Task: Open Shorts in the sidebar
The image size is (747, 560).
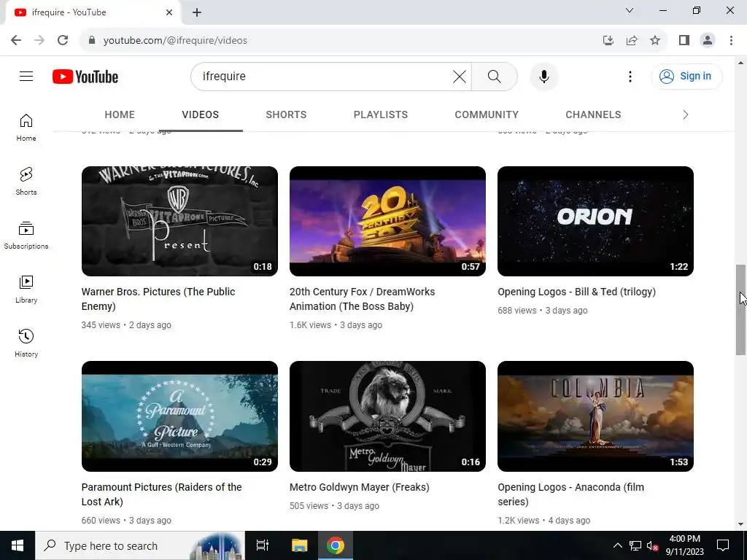Action: click(26, 182)
